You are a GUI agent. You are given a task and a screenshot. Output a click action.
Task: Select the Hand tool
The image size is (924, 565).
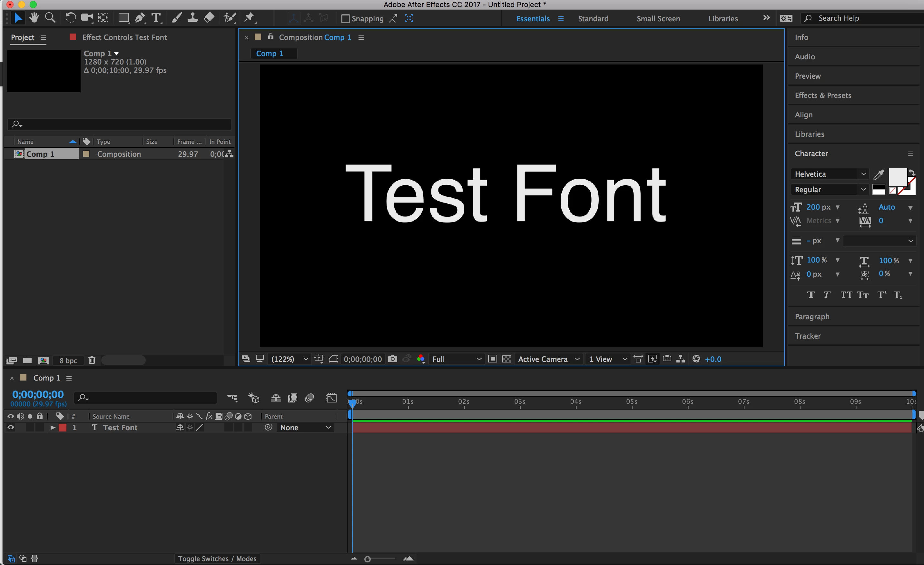point(34,18)
